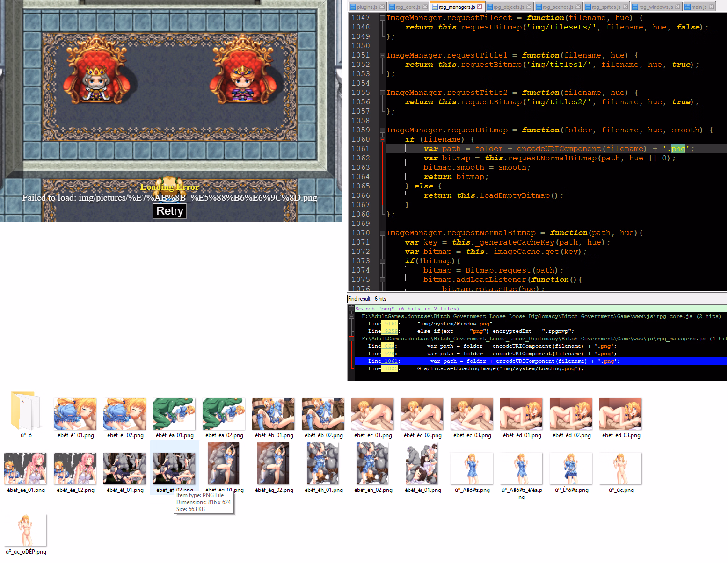The image size is (728, 563).
Task: Switch to the rpg_sprites.js tab
Action: [606, 7]
